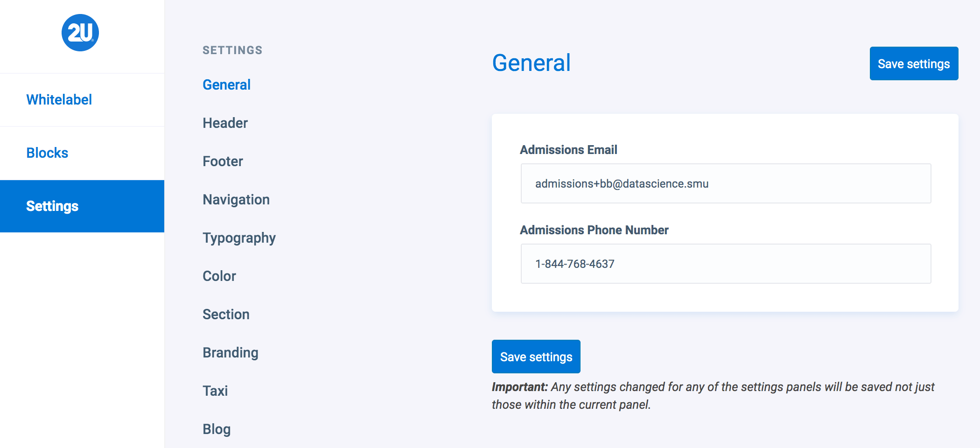The image size is (980, 448).
Task: Click the General page heading
Action: pyautogui.click(x=531, y=63)
